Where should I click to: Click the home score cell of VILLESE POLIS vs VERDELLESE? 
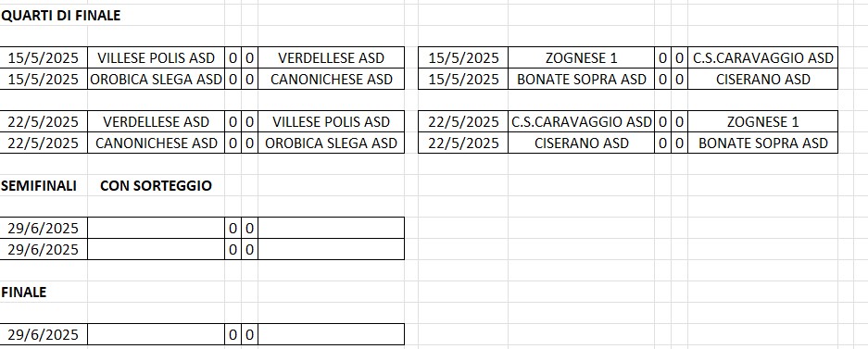[x=233, y=58]
